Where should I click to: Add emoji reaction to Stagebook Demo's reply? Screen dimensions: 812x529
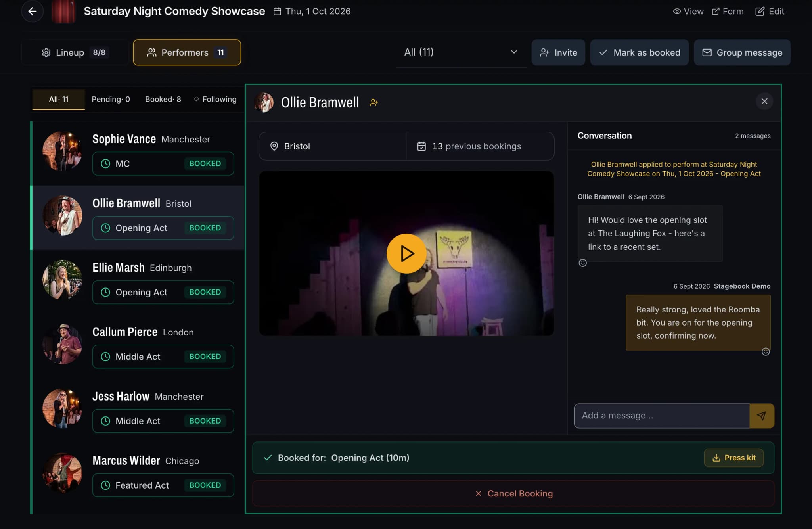point(766,352)
